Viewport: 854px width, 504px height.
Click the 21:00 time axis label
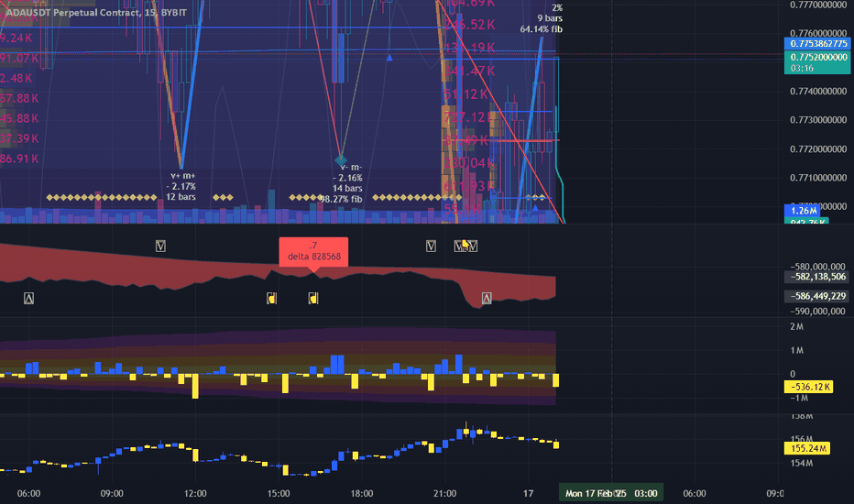tap(445, 493)
